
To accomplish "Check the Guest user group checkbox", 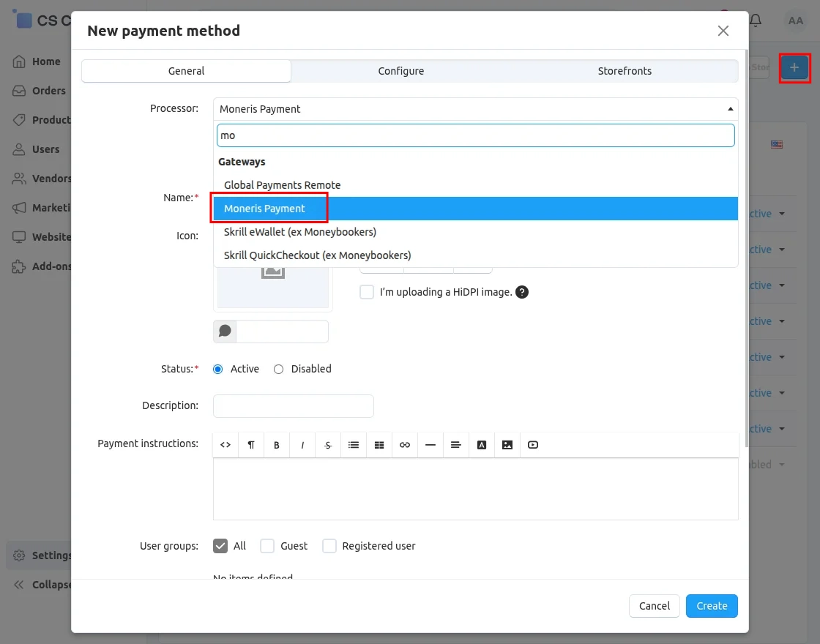I will pyautogui.click(x=267, y=546).
